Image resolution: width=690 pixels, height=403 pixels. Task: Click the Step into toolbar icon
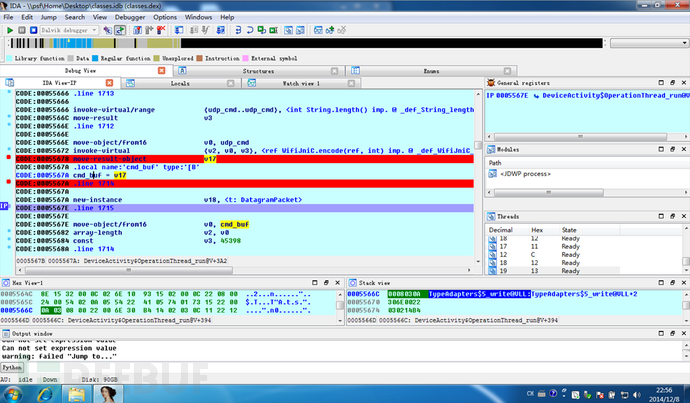tap(238, 30)
